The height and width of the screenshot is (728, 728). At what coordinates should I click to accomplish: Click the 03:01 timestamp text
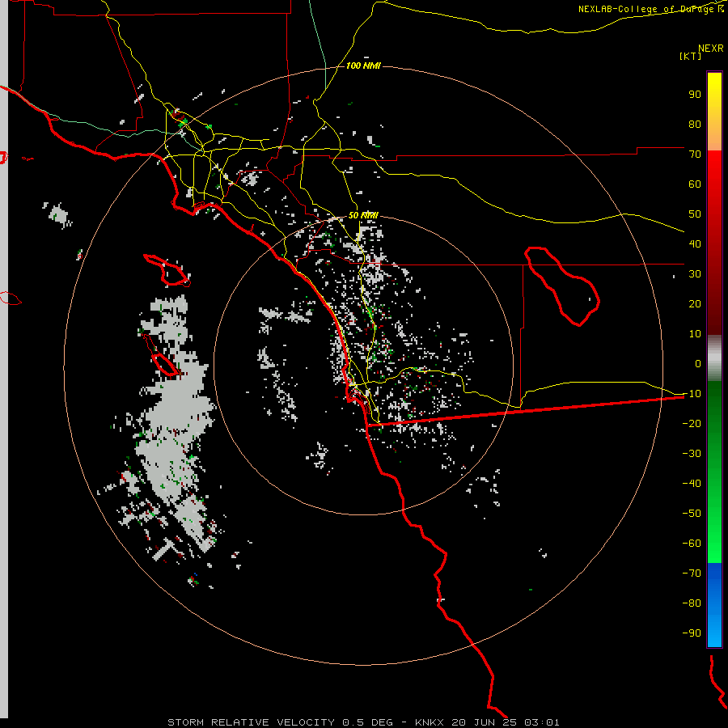(542, 722)
